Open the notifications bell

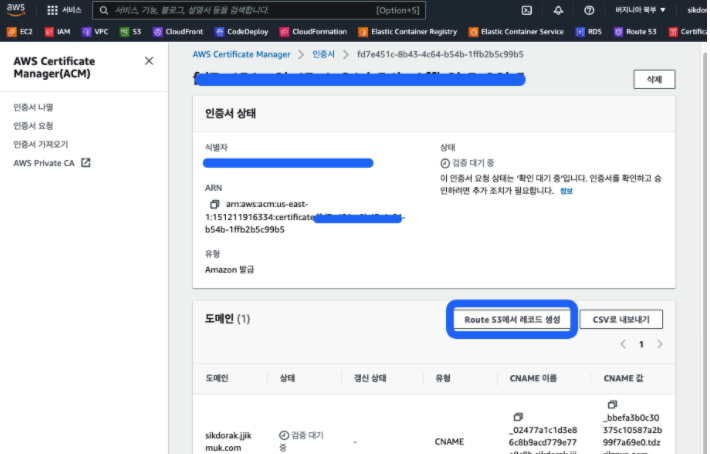(558, 10)
